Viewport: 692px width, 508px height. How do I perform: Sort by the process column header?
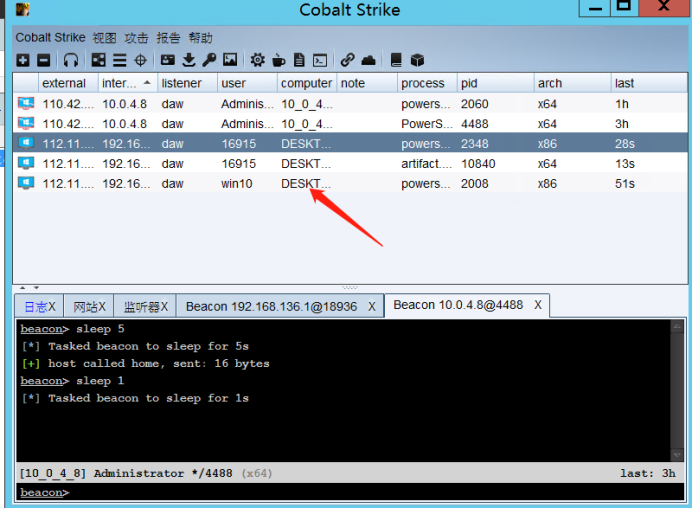[427, 83]
